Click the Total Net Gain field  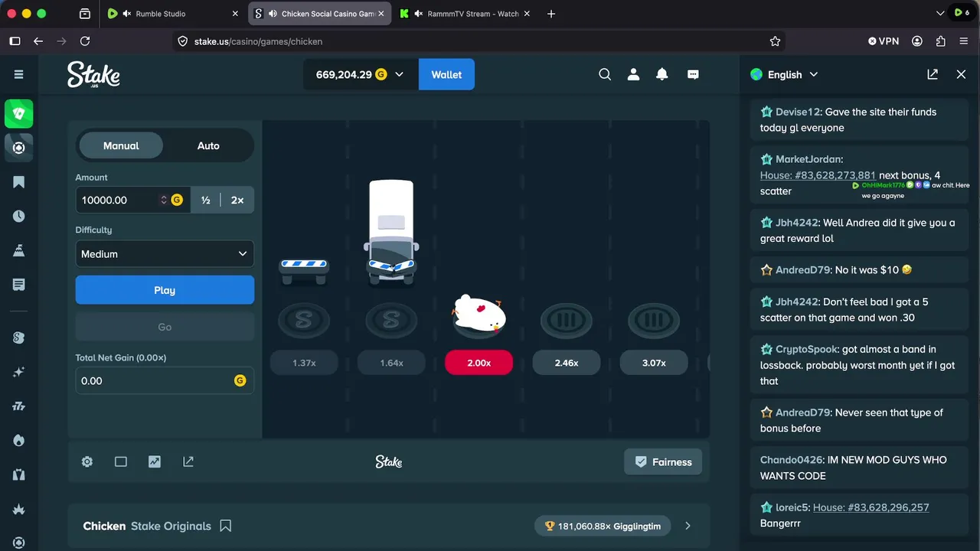click(x=165, y=380)
